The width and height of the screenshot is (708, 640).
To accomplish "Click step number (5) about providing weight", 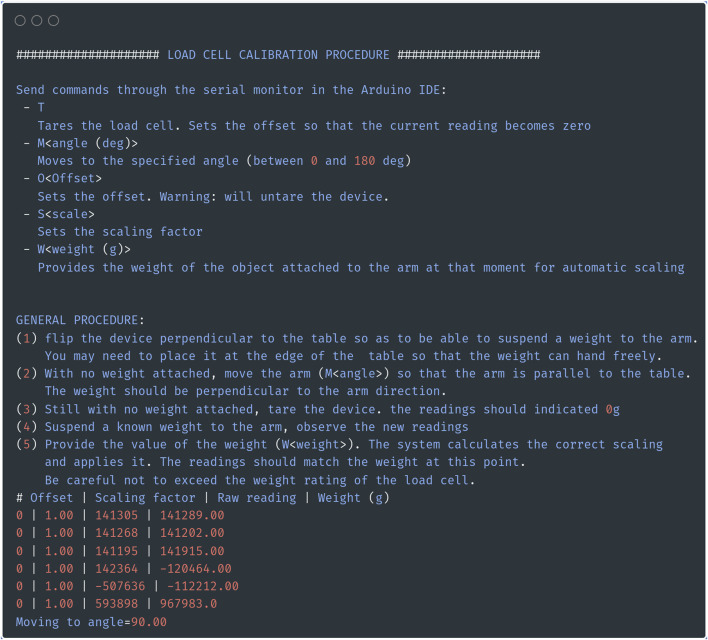I will pos(27,444).
